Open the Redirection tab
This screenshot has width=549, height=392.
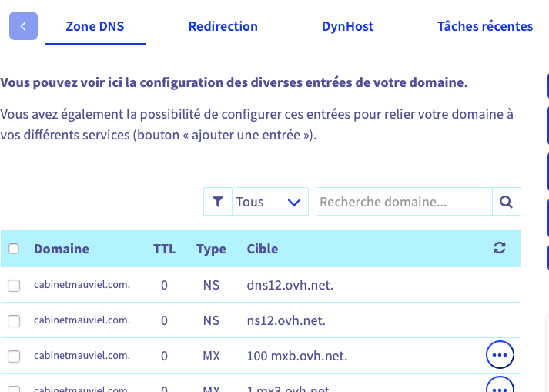click(223, 26)
